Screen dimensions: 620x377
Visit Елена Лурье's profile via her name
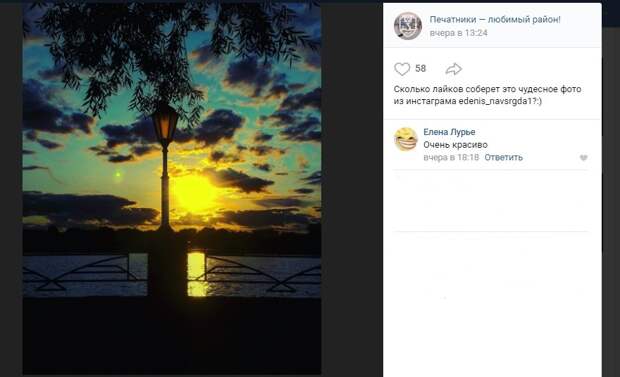tap(449, 132)
